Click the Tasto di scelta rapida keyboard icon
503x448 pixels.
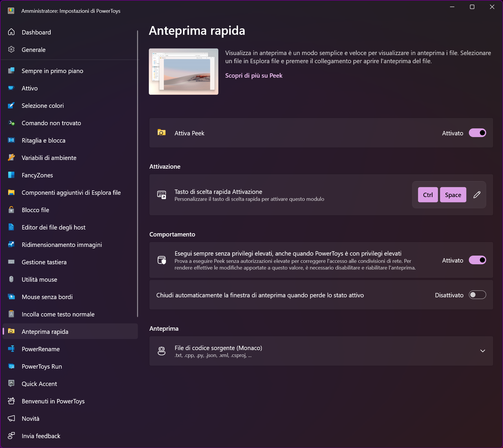[162, 195]
